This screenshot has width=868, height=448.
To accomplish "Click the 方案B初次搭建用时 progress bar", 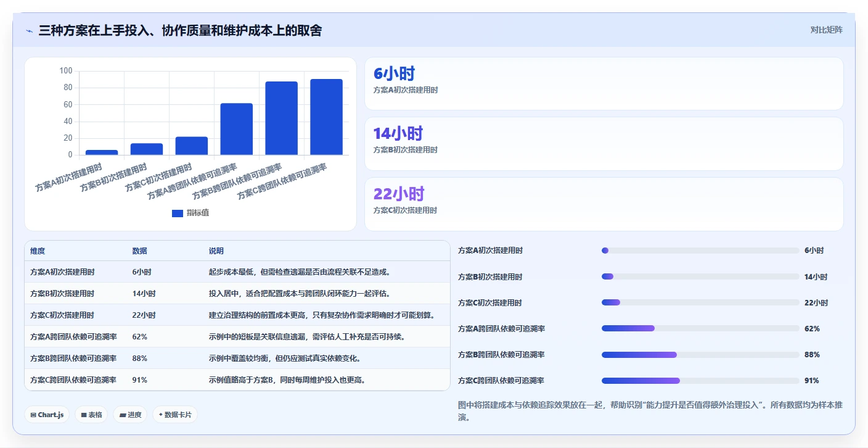I will pyautogui.click(x=700, y=276).
